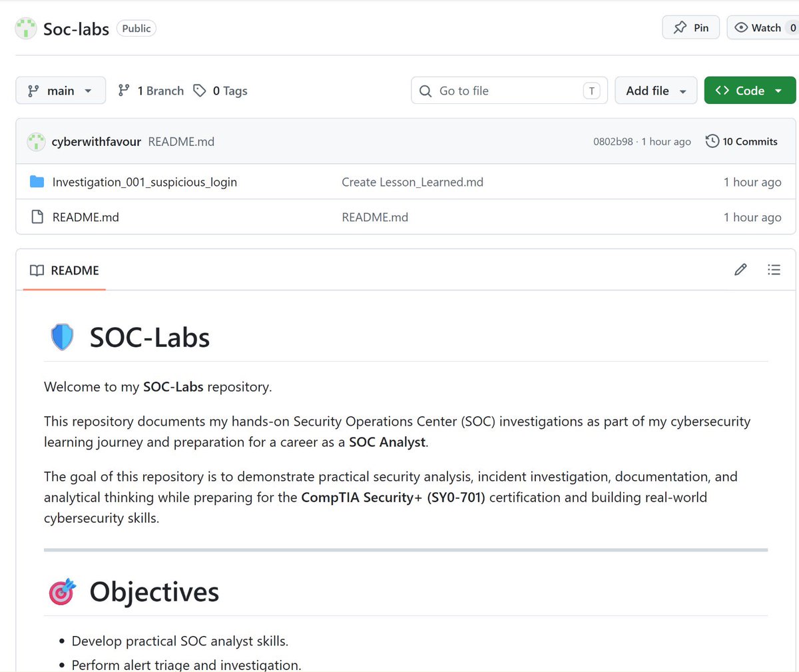
Task: Open the Create Lesson_Learned.md commit message
Action: (412, 182)
